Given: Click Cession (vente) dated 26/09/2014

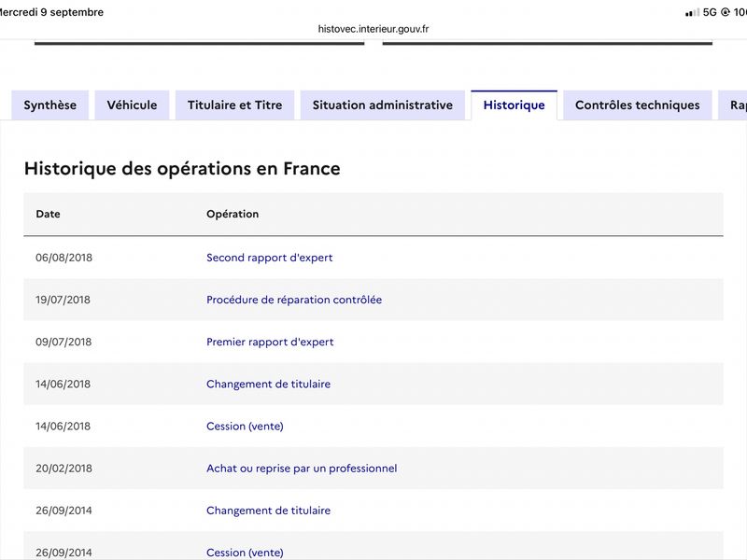Looking at the screenshot, I should click(245, 553).
